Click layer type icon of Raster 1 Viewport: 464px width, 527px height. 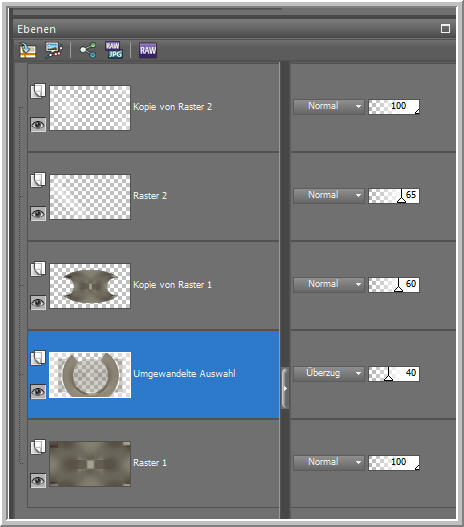pyautogui.click(x=38, y=447)
